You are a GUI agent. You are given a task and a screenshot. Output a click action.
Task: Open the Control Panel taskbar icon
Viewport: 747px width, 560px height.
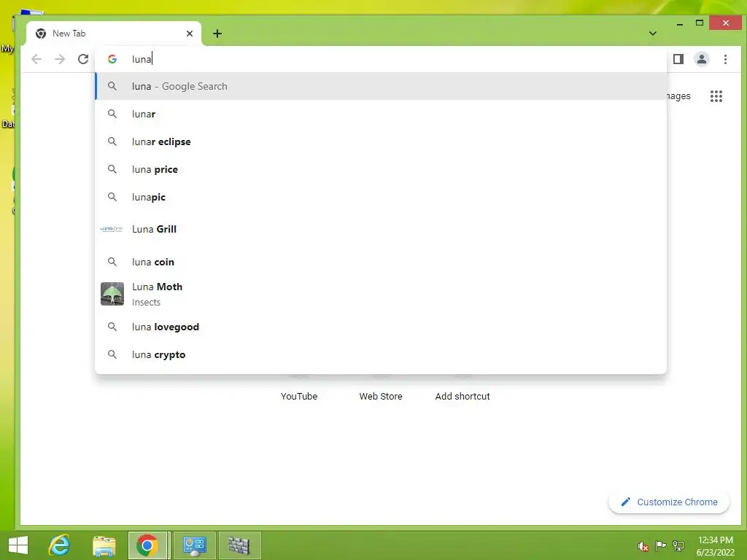click(x=194, y=545)
